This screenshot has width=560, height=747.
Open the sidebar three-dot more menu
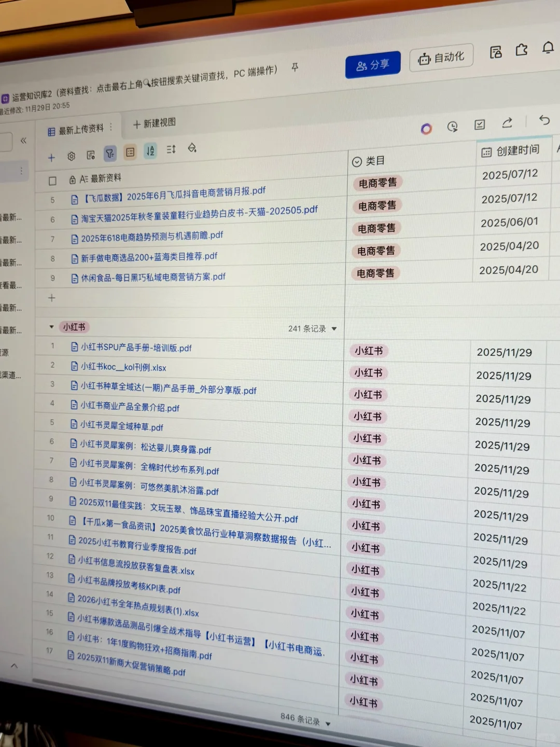click(21, 171)
